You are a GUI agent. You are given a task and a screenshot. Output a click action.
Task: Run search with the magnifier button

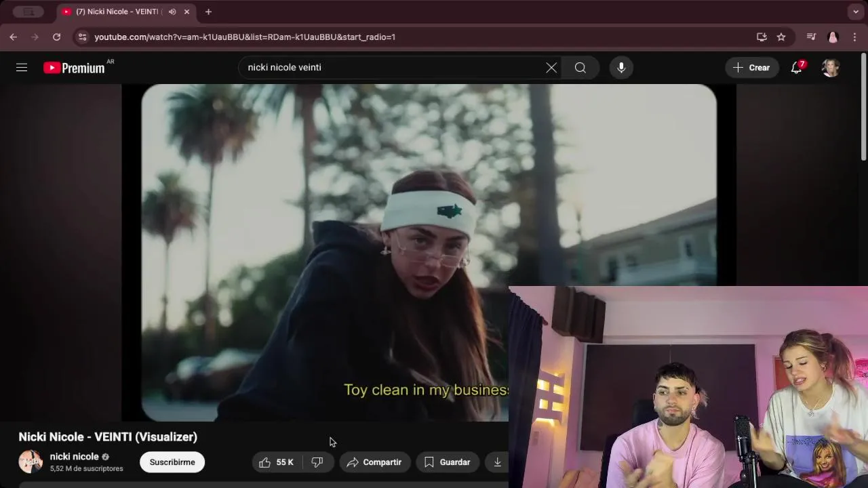tap(580, 68)
